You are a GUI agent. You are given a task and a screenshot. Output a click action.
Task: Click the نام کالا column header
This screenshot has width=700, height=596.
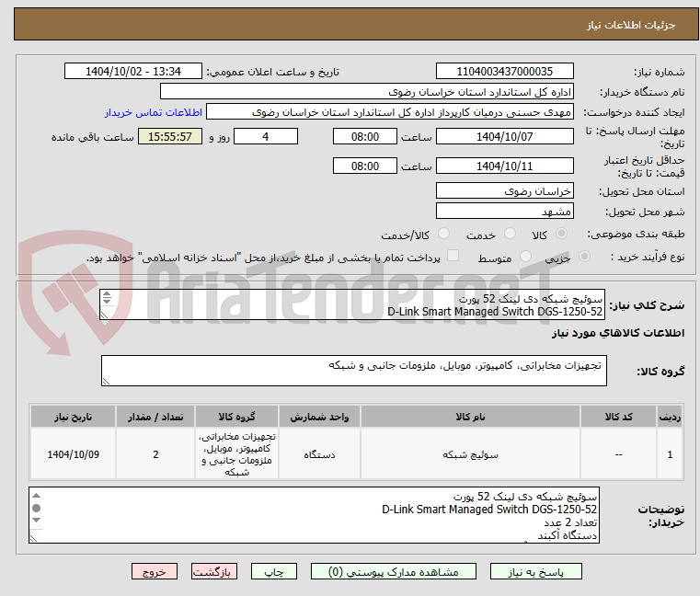470,417
